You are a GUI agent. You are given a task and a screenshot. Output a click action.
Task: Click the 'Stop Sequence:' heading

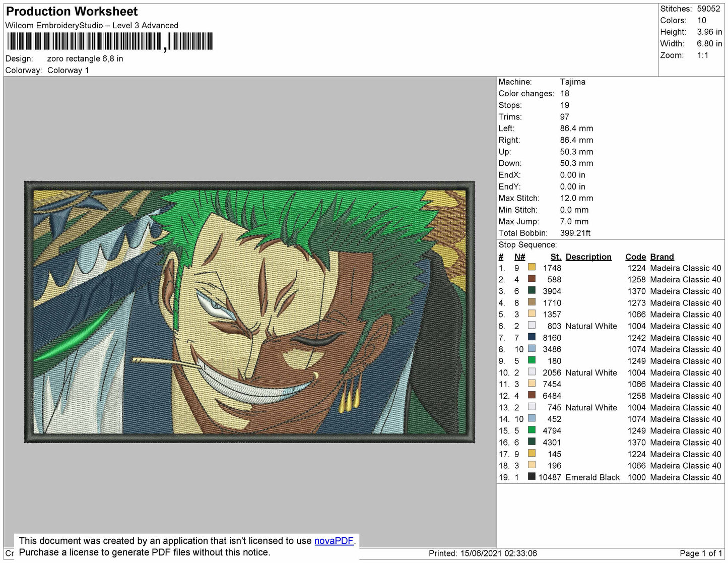pyautogui.click(x=527, y=244)
